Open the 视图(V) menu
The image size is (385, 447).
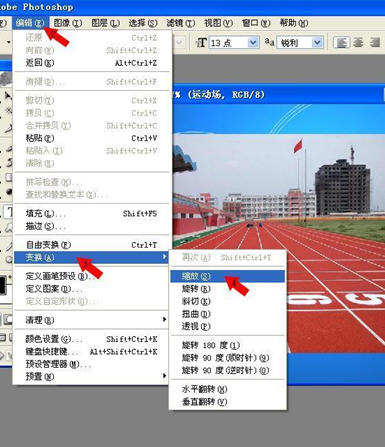coord(218,23)
